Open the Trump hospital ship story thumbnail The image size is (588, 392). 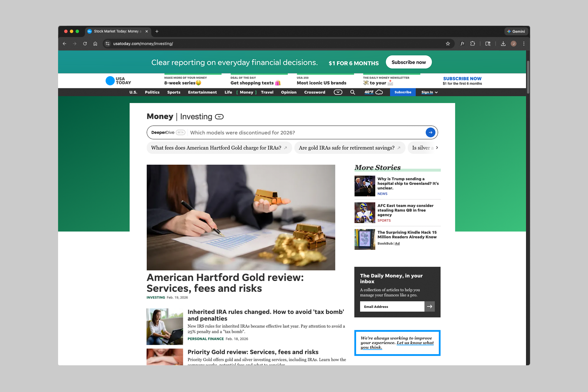coord(365,186)
